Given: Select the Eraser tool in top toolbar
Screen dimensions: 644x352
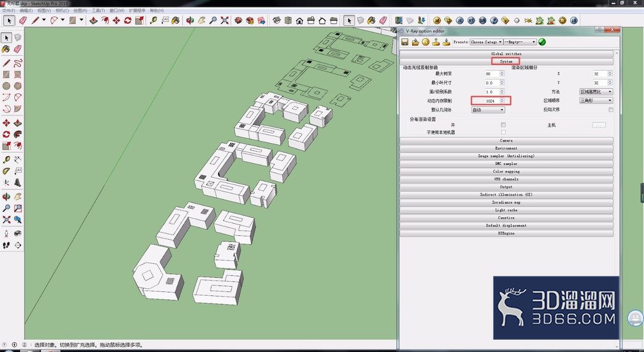Looking at the screenshot, I should [23, 20].
